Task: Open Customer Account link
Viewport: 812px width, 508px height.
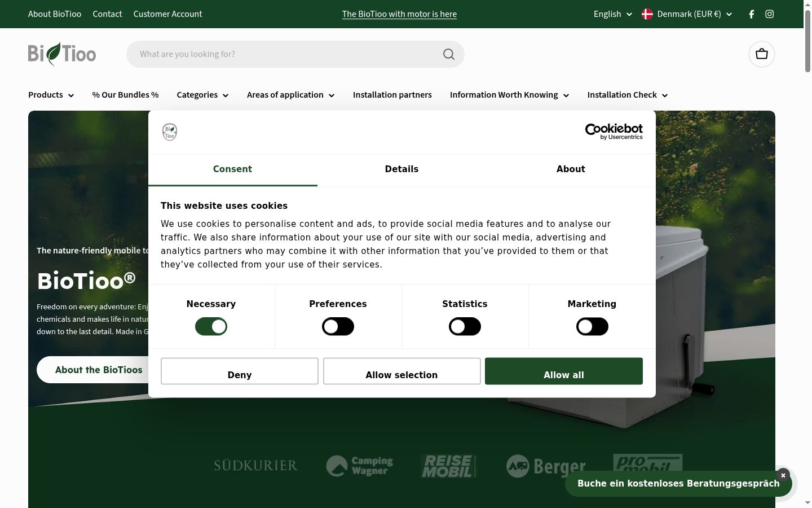Action: [x=167, y=14]
